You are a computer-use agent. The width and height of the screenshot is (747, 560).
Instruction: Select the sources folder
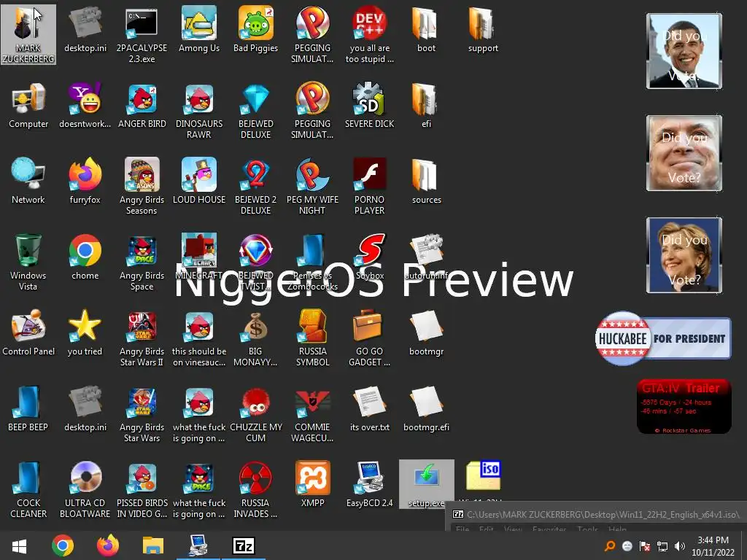point(426,181)
